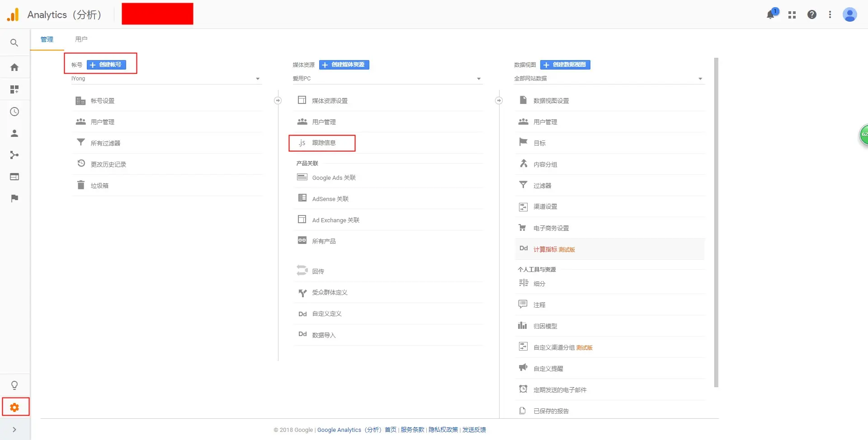This screenshot has width=868, height=440.
Task: Click the orange Admin gear icon
Action: (x=14, y=407)
